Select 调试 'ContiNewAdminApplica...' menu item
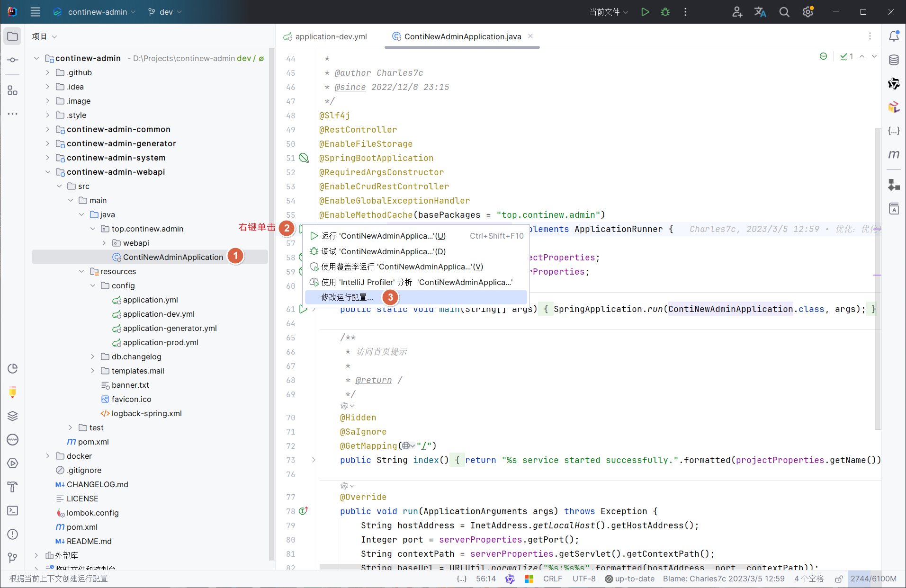 (416, 251)
